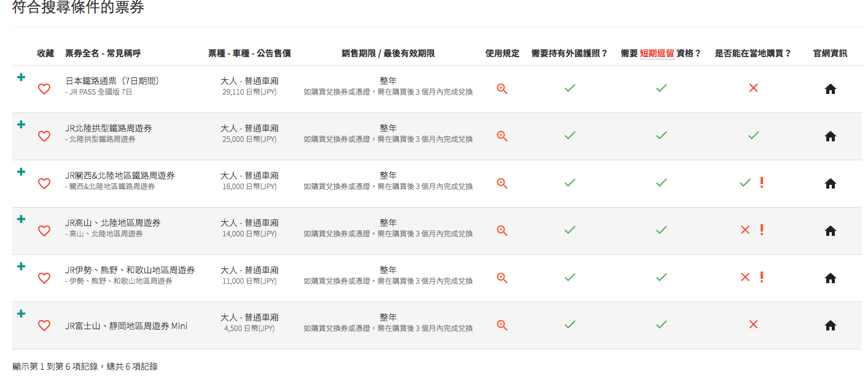Open official site home icon for JR富士山、靜岡 Mini
This screenshot has height=390, width=868.
point(831,326)
